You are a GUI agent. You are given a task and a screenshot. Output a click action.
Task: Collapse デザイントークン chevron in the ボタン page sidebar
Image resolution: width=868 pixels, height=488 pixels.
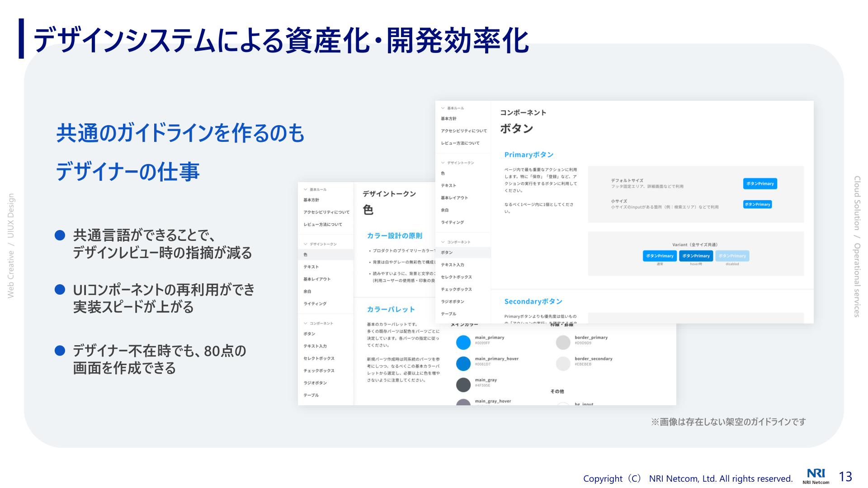pos(443,163)
